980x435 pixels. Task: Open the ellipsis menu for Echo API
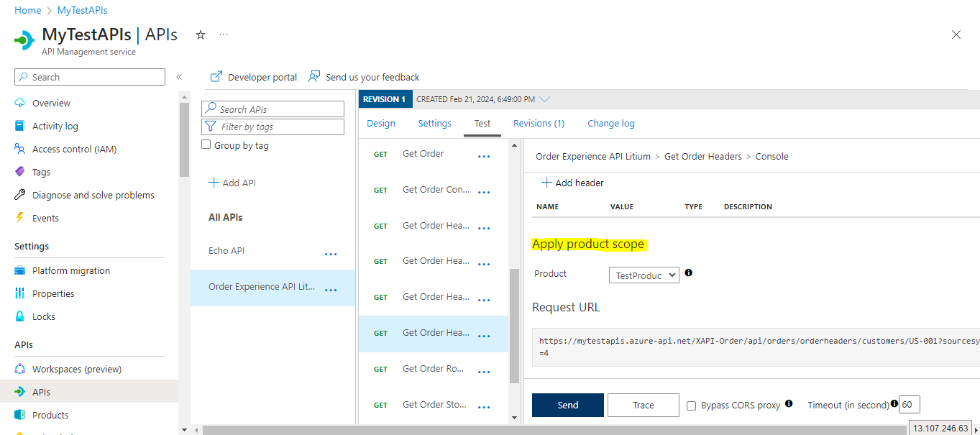[x=331, y=254]
